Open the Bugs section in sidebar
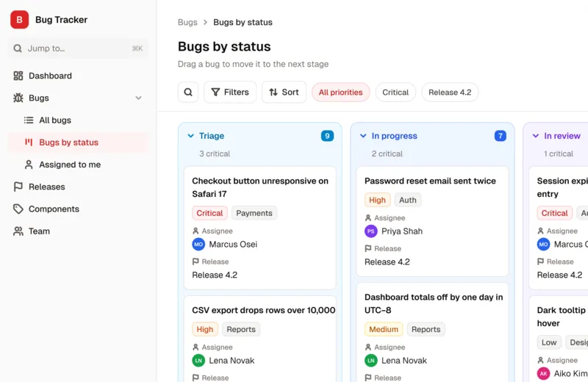This screenshot has width=588, height=382. [x=78, y=98]
